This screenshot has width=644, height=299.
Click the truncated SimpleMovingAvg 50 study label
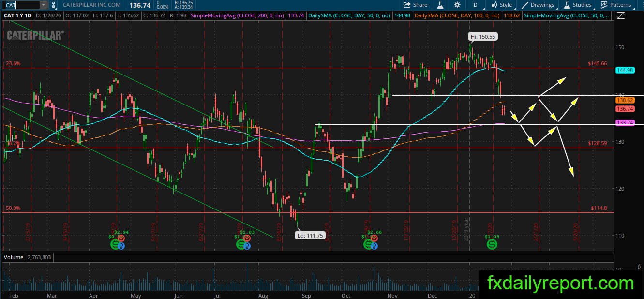point(566,15)
